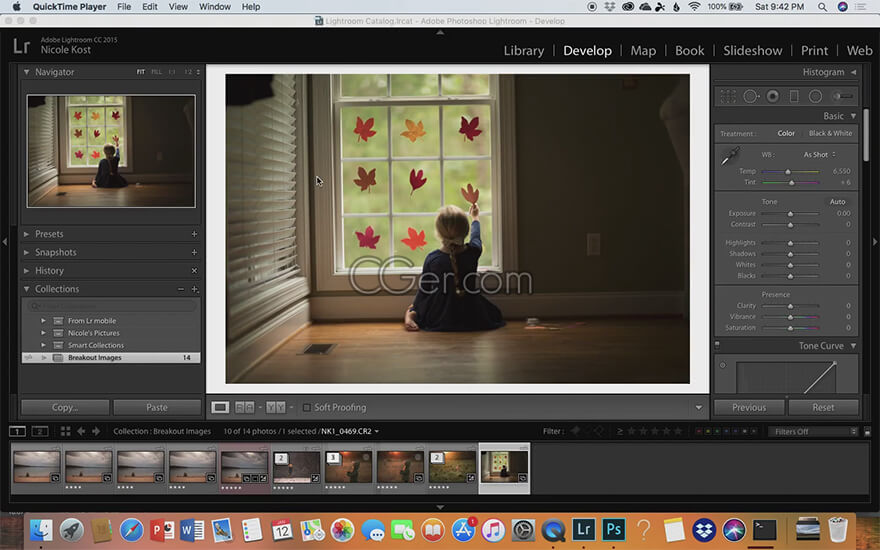Switch to the Slideshow module
The height and width of the screenshot is (550, 880).
[x=753, y=51]
